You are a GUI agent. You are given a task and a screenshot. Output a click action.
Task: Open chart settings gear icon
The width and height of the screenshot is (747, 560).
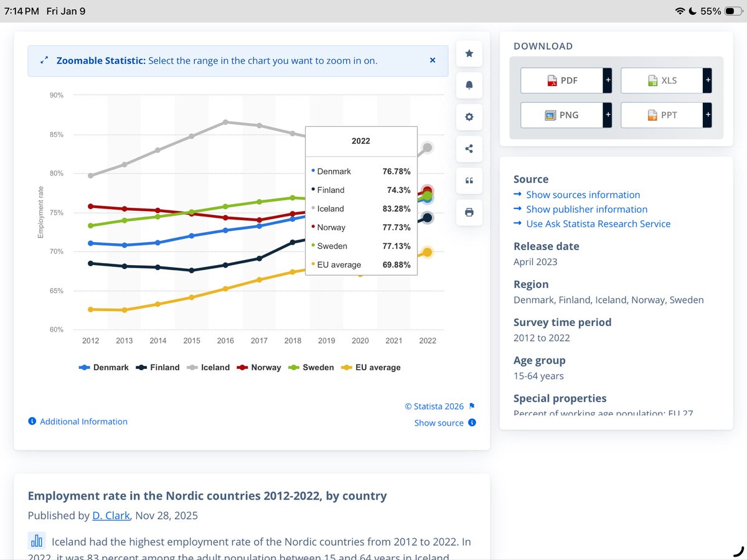(x=469, y=117)
